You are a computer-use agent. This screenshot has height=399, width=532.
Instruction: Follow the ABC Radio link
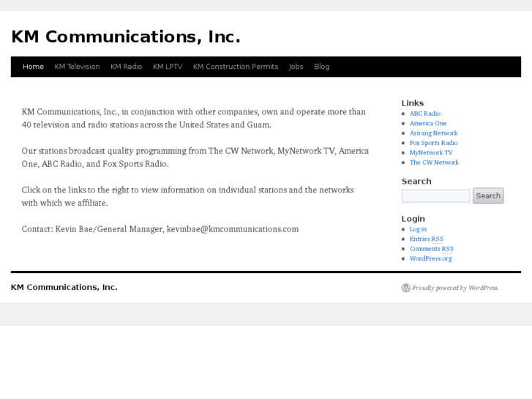tap(424, 113)
